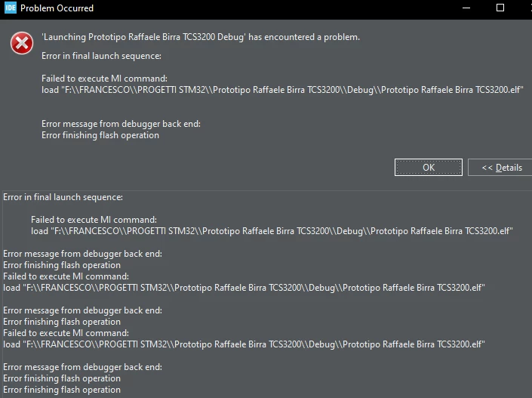
Task: Click the last load .elf path line in details pane
Action: (x=244, y=344)
